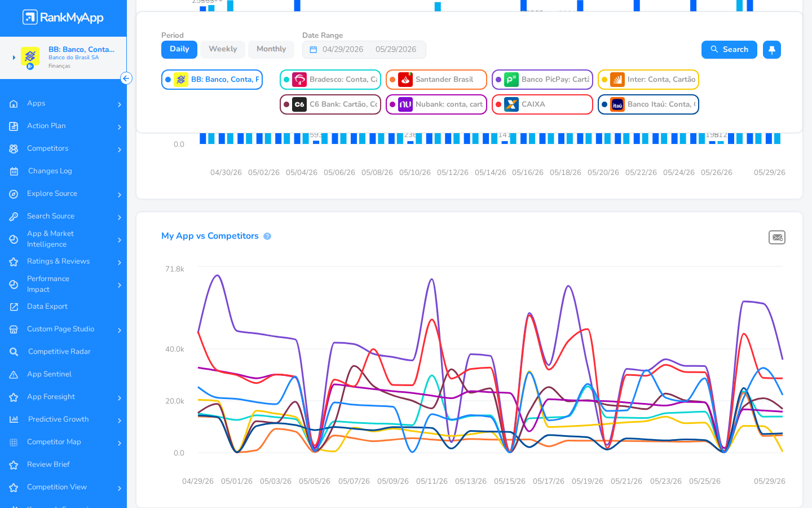Screen dimensions: 812x508
Task: Select the Daily period tab
Action: tap(179, 50)
